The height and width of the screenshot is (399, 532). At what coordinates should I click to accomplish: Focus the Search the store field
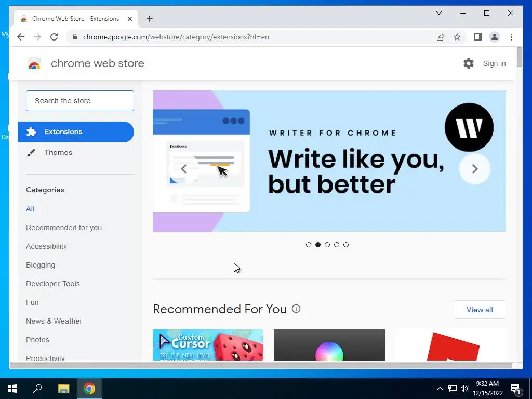pyautogui.click(x=80, y=101)
